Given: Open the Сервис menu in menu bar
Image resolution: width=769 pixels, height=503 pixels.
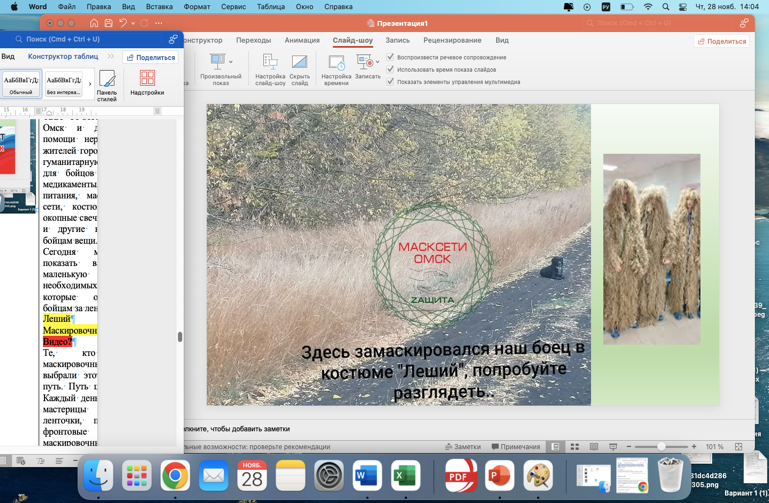Looking at the screenshot, I should (x=233, y=7).
